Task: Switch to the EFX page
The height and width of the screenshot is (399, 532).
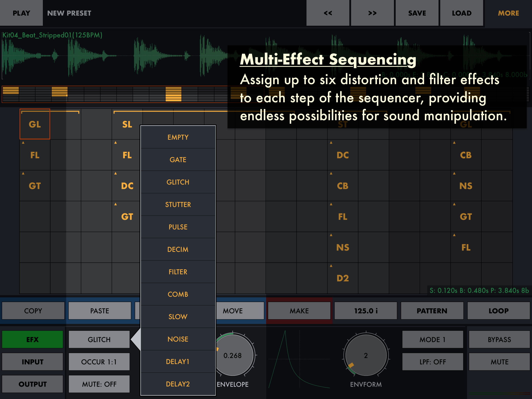Action: coord(33,339)
